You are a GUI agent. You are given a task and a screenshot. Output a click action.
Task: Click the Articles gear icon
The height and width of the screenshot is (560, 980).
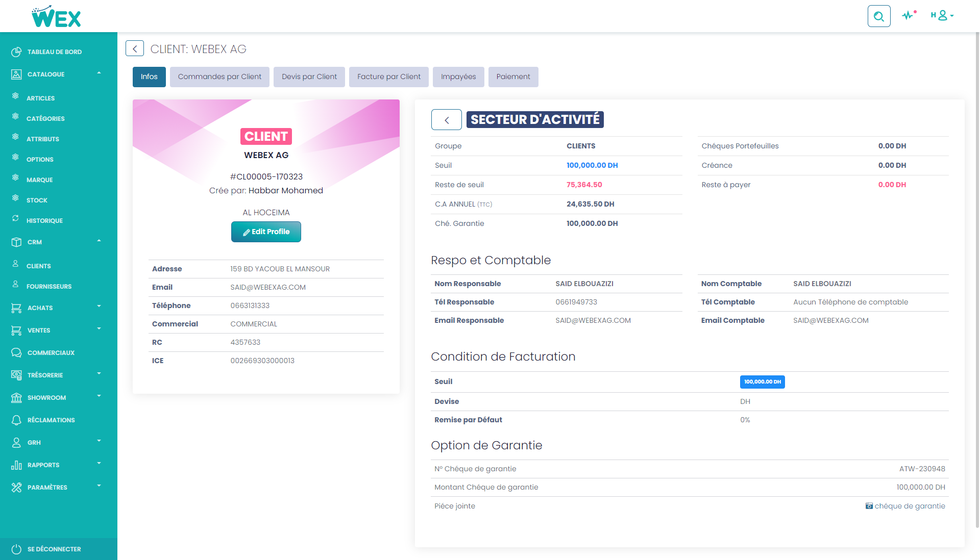[x=15, y=96]
